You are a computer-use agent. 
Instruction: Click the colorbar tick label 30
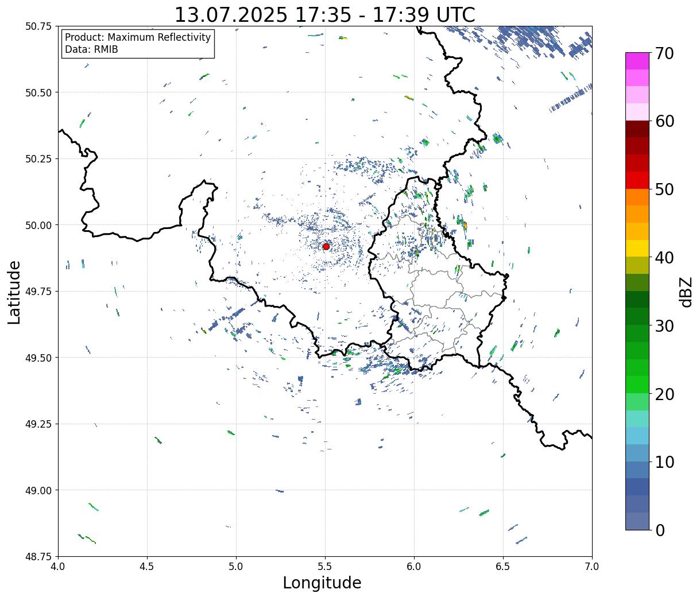click(664, 325)
